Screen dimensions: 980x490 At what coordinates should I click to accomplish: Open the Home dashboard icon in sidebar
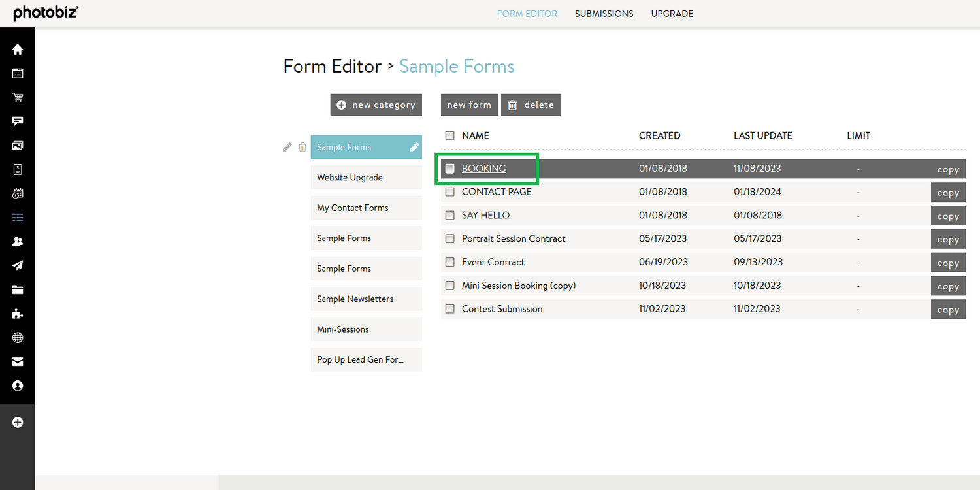18,49
